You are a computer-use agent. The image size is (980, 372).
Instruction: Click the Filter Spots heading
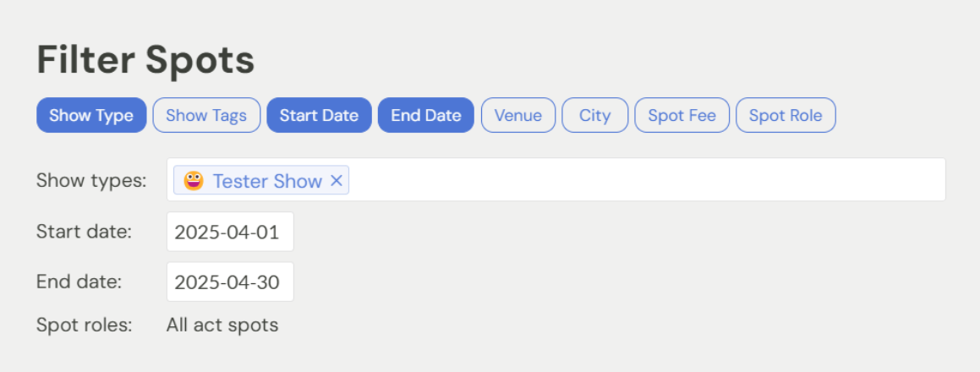point(145,60)
